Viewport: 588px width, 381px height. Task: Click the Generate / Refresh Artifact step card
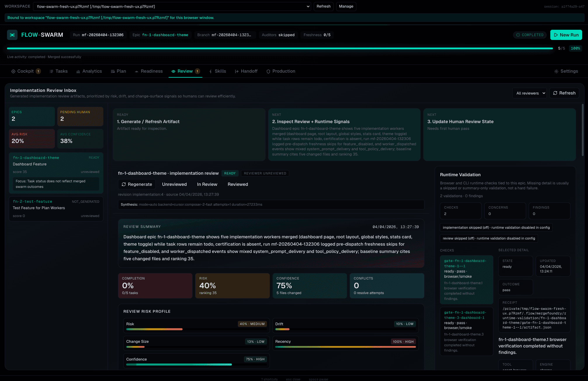[x=189, y=134]
